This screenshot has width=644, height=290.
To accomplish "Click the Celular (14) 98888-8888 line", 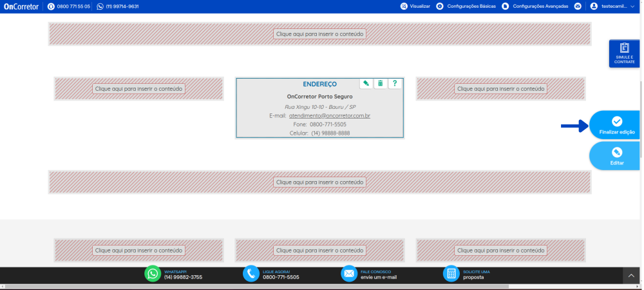I will pyautogui.click(x=319, y=133).
